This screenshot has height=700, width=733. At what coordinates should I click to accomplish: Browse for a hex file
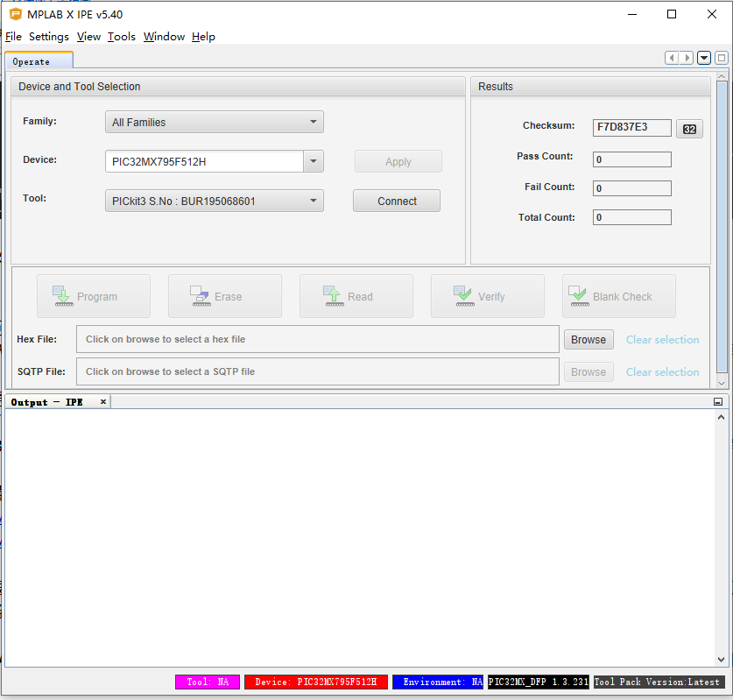[x=589, y=340]
